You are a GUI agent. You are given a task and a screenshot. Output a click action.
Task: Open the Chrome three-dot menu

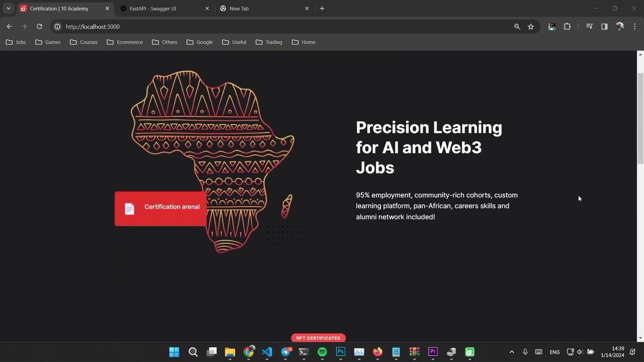click(x=634, y=27)
